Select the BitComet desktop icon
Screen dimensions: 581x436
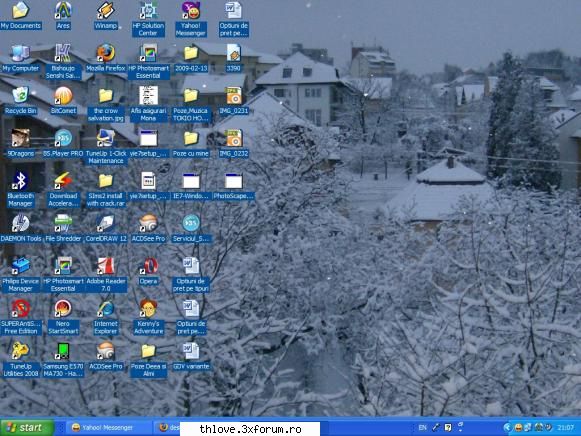63,100
